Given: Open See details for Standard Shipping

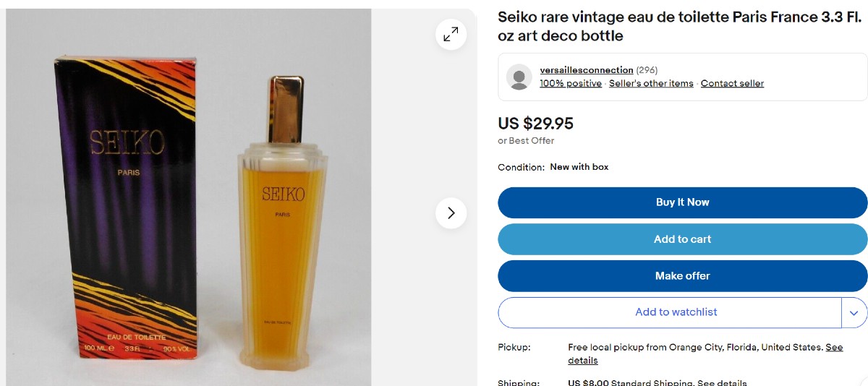Looking at the screenshot, I should point(721,382).
